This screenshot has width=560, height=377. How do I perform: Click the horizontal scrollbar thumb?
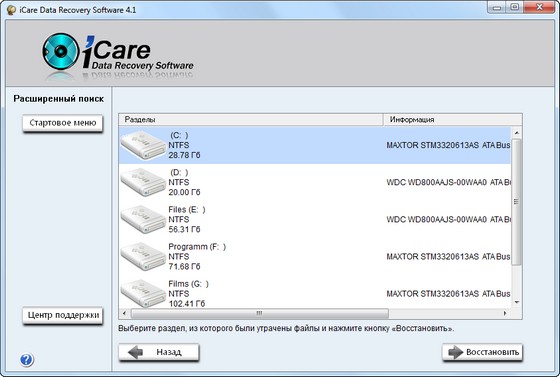pyautogui.click(x=260, y=313)
